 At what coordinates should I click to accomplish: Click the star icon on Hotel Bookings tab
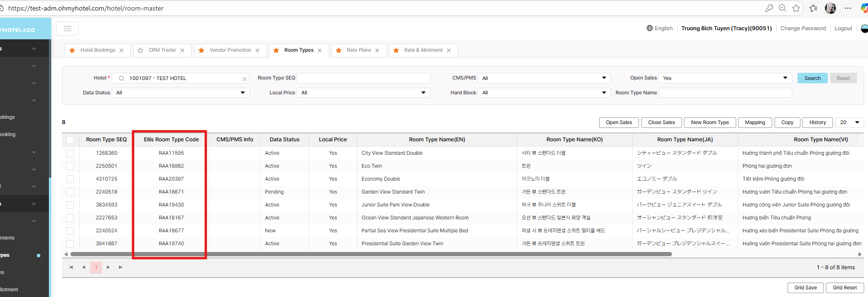point(72,50)
